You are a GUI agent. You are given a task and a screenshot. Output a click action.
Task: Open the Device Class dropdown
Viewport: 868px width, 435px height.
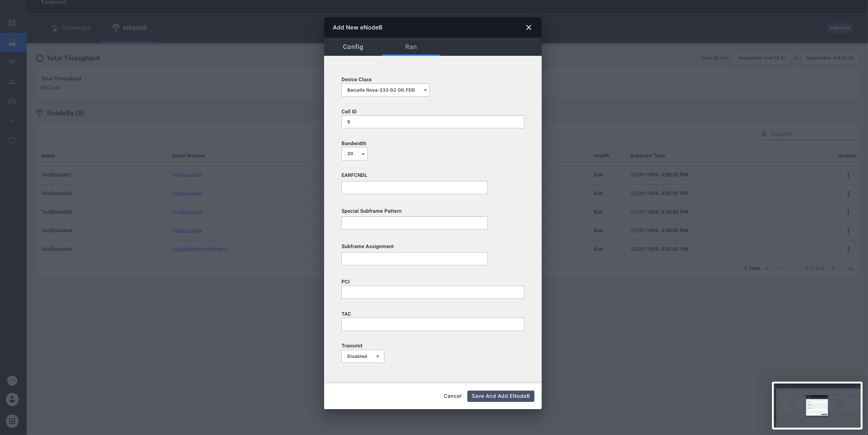(x=385, y=90)
